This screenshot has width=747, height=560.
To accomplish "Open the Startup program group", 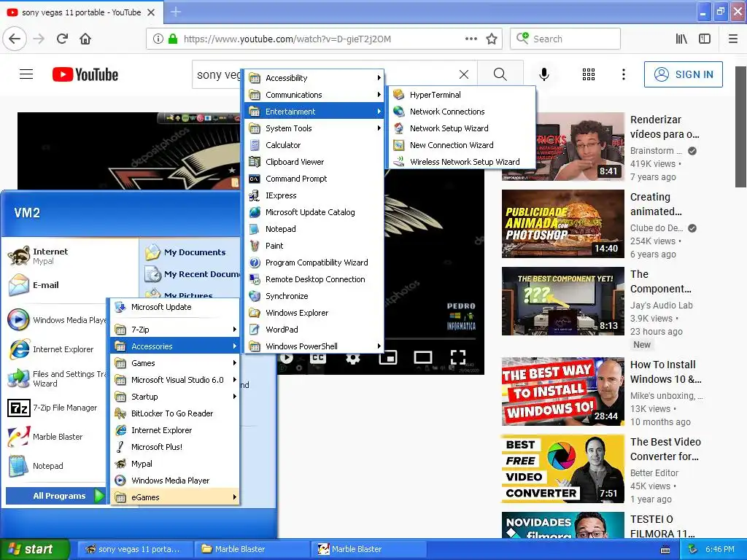I will (175, 397).
